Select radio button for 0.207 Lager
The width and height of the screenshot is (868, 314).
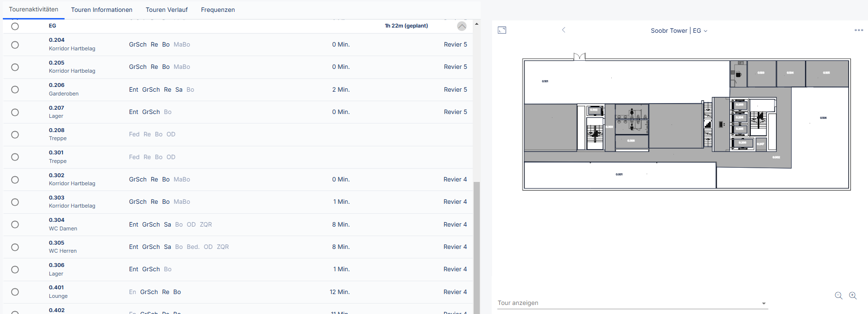pos(15,112)
